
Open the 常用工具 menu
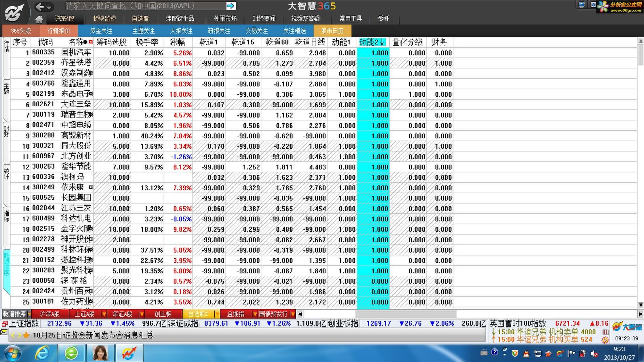pos(351,19)
